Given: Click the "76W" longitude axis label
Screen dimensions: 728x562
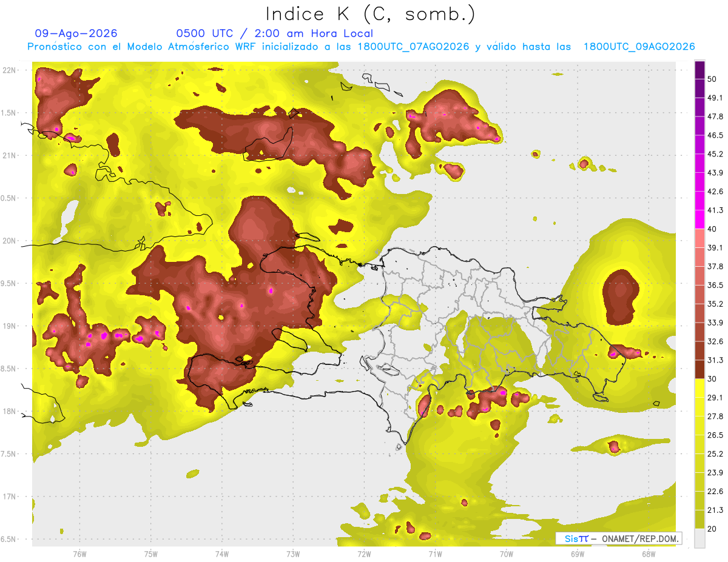Looking at the screenshot, I should click(79, 554).
